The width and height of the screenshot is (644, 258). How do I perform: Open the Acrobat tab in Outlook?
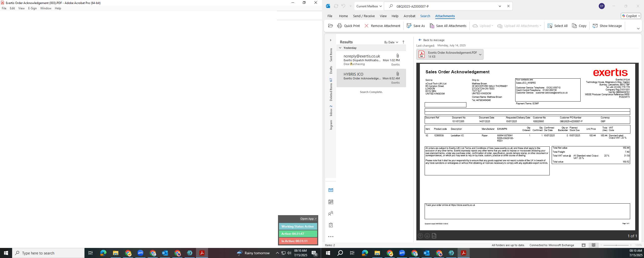coord(409,16)
